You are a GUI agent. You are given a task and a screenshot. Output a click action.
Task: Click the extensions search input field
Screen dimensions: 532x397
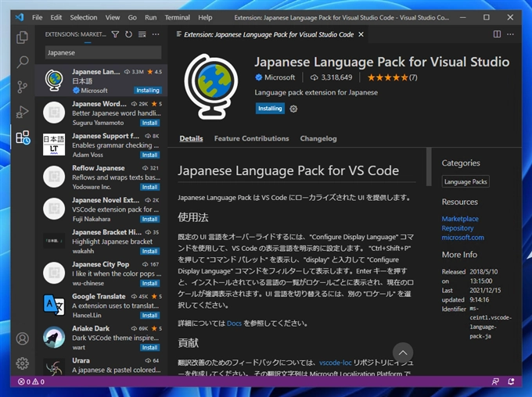tap(102, 53)
